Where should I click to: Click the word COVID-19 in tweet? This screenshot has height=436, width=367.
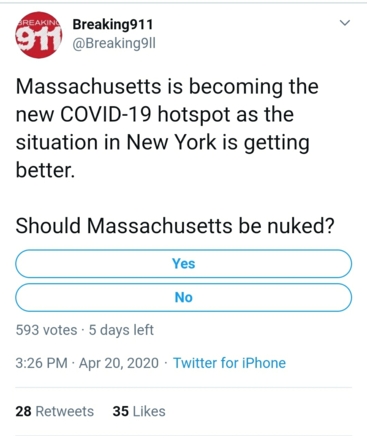click(106, 114)
